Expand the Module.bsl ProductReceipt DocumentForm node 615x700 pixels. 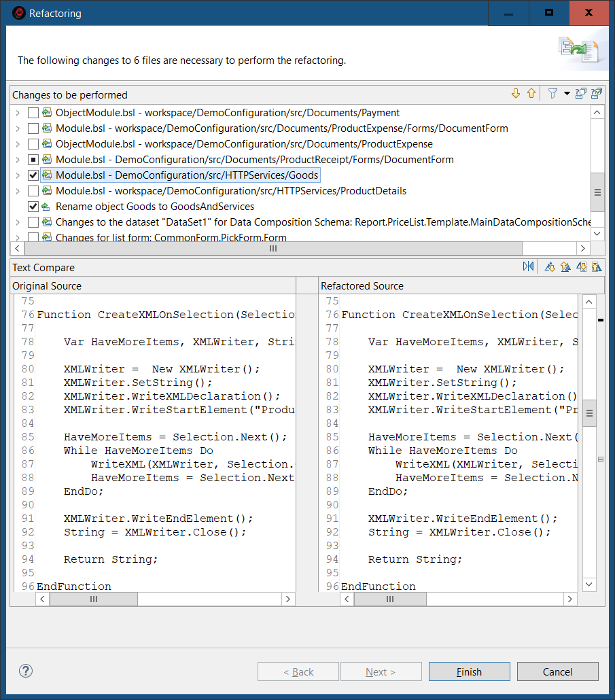pyautogui.click(x=18, y=160)
